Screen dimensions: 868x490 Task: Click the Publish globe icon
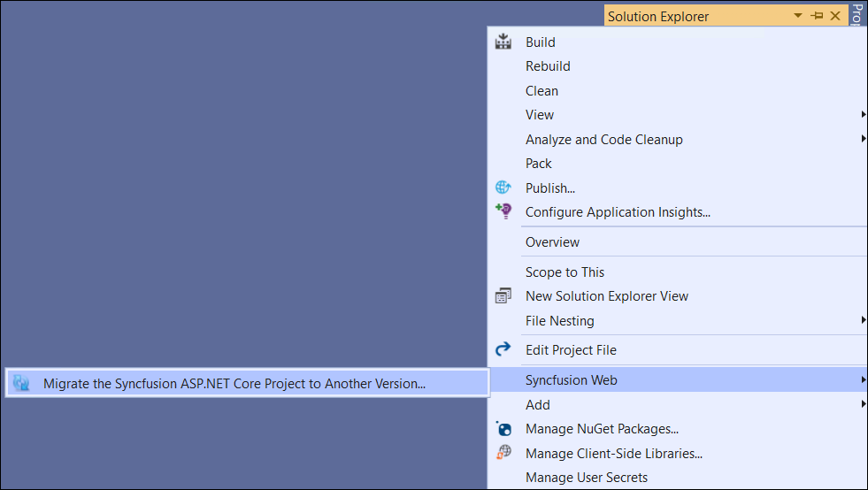pyautogui.click(x=503, y=188)
